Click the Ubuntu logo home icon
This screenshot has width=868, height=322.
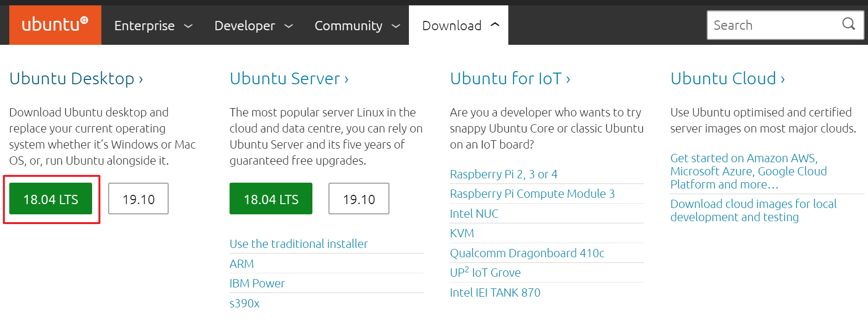pyautogui.click(x=55, y=25)
